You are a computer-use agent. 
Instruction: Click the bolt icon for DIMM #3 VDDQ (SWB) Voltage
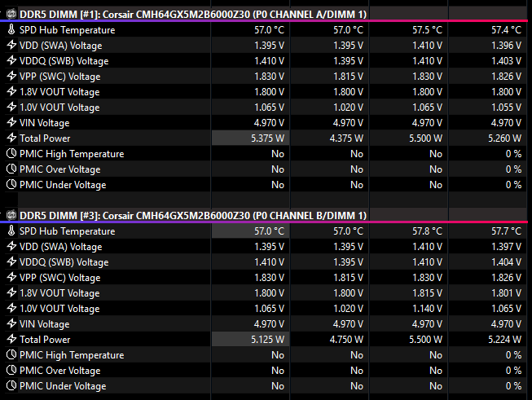(x=11, y=262)
